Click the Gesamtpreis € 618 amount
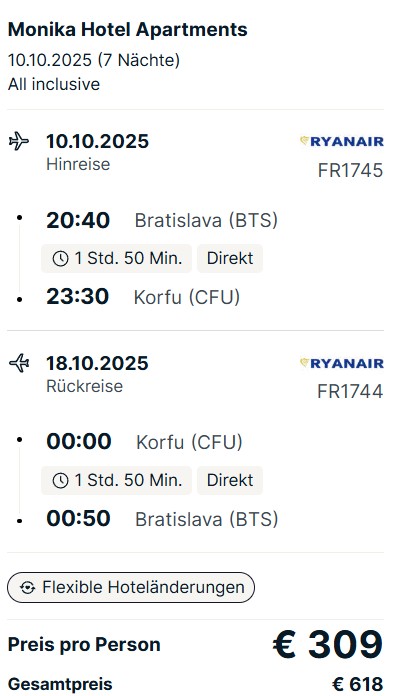This screenshot has width=394, height=696. (357, 684)
